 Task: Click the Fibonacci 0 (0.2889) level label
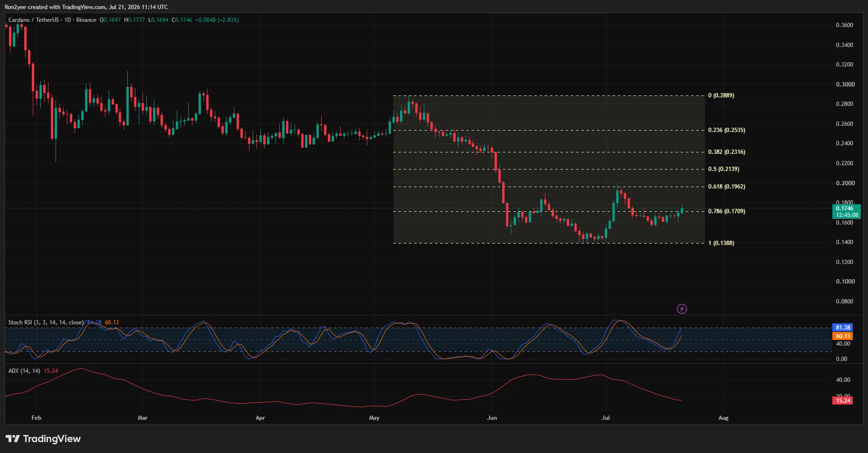tap(721, 95)
